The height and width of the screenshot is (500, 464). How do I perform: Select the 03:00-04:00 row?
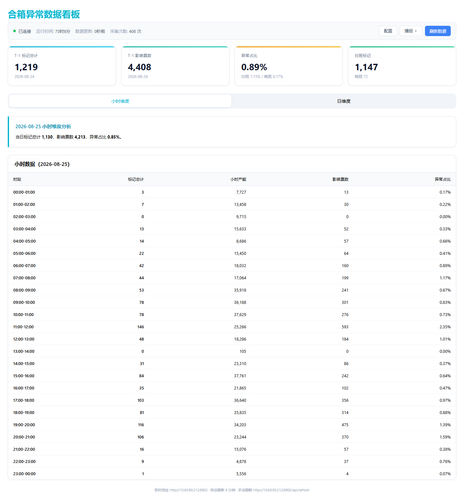click(232, 229)
